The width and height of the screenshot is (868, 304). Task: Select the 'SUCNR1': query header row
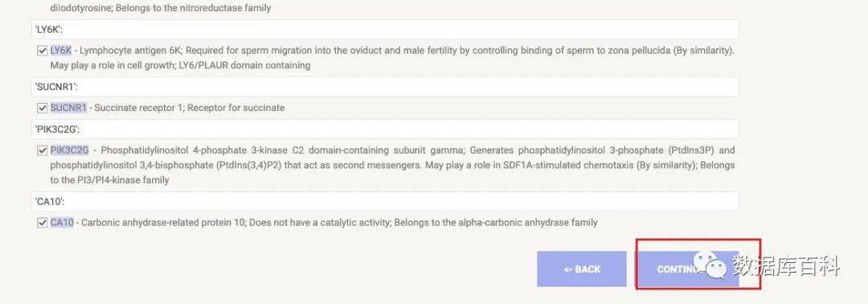tap(385, 87)
